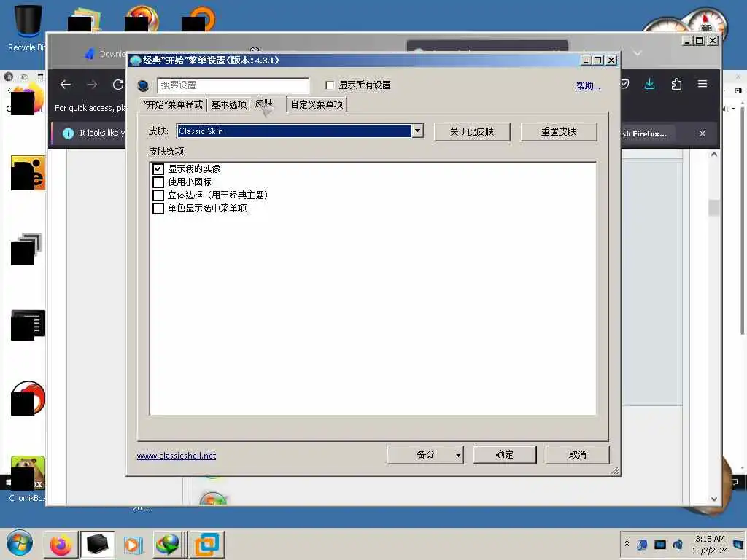Open www.classicshell.net link
Screen dimensions: 747x560
click(x=177, y=456)
